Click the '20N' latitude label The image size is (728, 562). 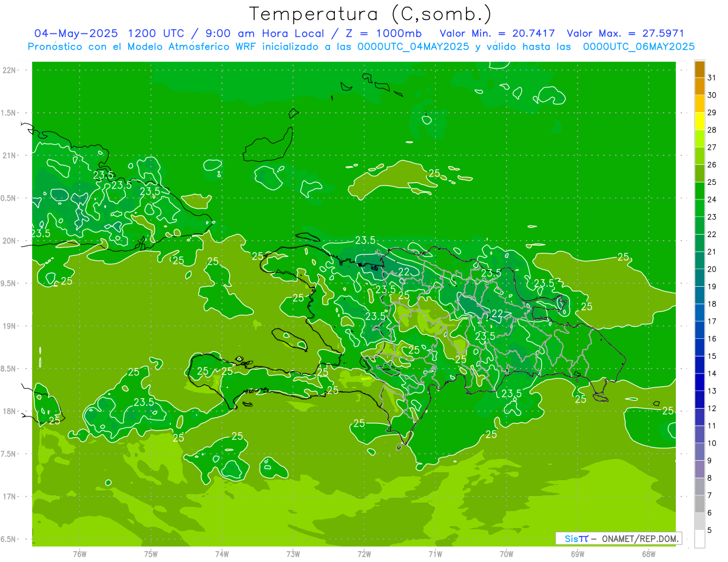coord(9,241)
